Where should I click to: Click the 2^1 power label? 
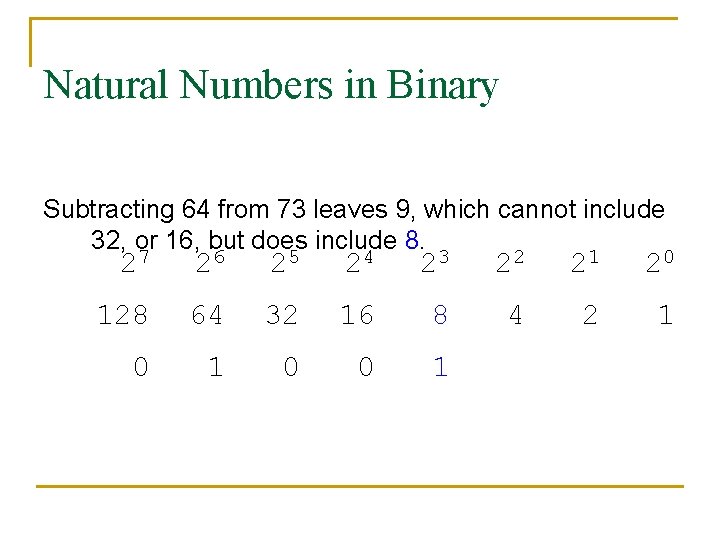tap(584, 264)
